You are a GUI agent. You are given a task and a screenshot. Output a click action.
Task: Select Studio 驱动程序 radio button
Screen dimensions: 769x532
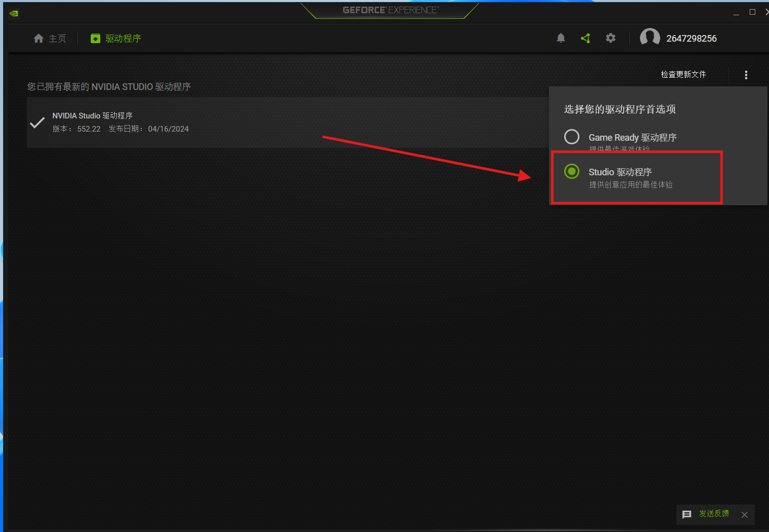pyautogui.click(x=572, y=171)
